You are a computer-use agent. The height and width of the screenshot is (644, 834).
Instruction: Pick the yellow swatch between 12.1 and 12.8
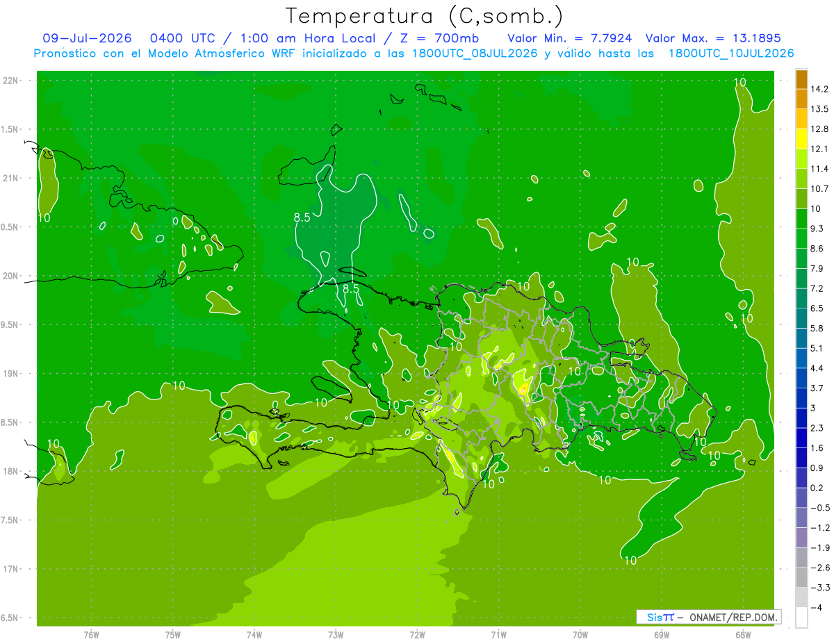click(x=801, y=139)
